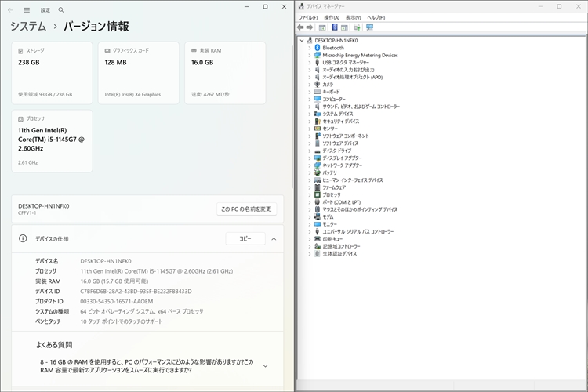Click the scan for hardware changes icon
This screenshot has width=588, height=392.
coord(357,27)
